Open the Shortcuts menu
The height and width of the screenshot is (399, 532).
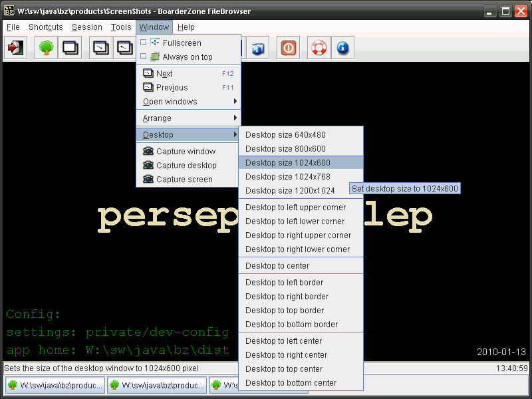pyautogui.click(x=46, y=27)
